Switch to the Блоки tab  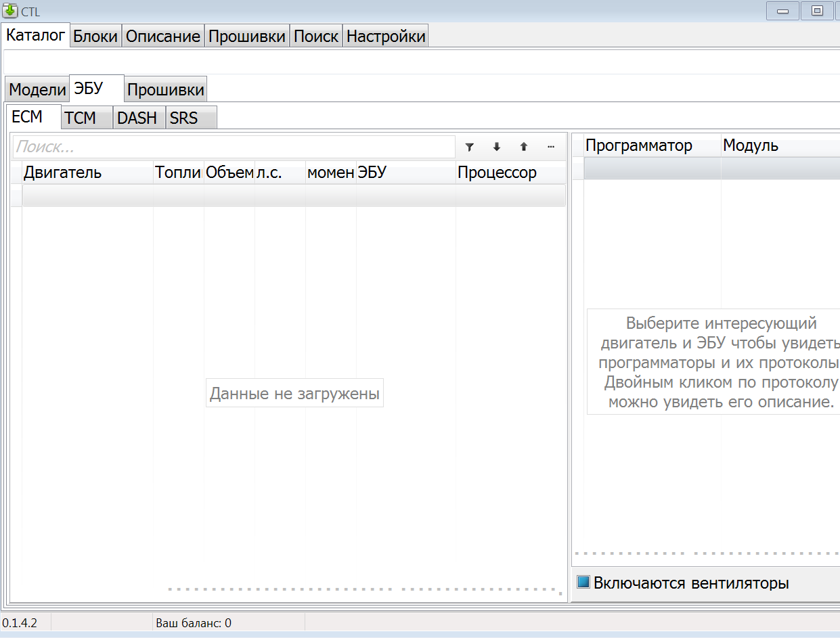pos(95,37)
